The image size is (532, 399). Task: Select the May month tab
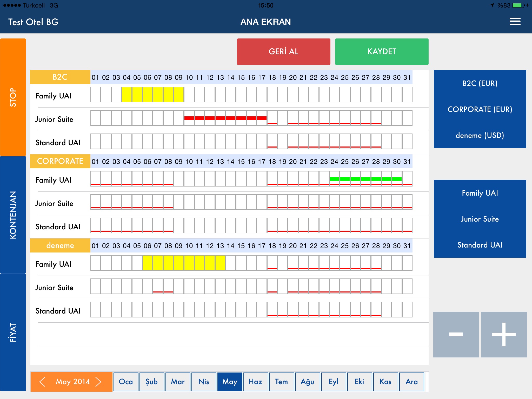click(x=230, y=382)
